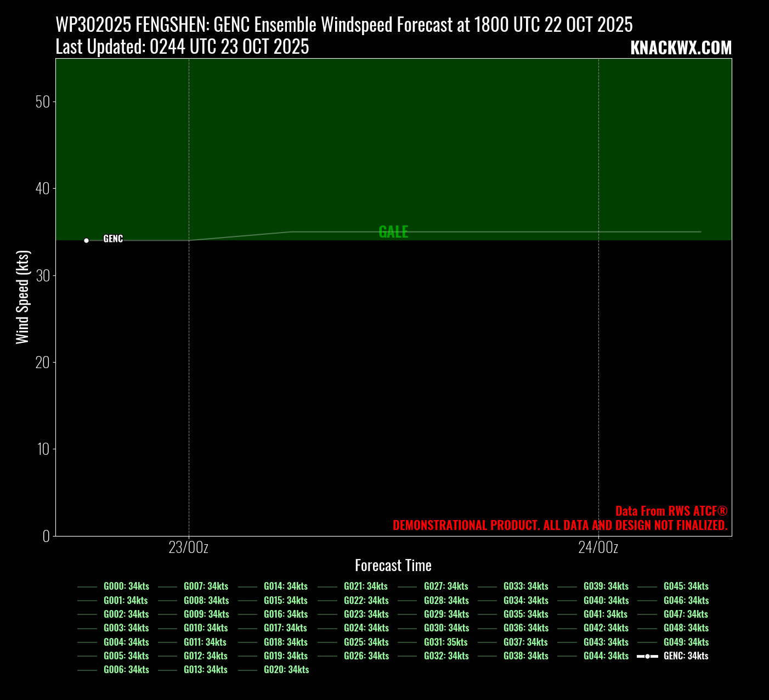The image size is (769, 700).
Task: Click the 50 value on wind speed axis
Action: (42, 102)
